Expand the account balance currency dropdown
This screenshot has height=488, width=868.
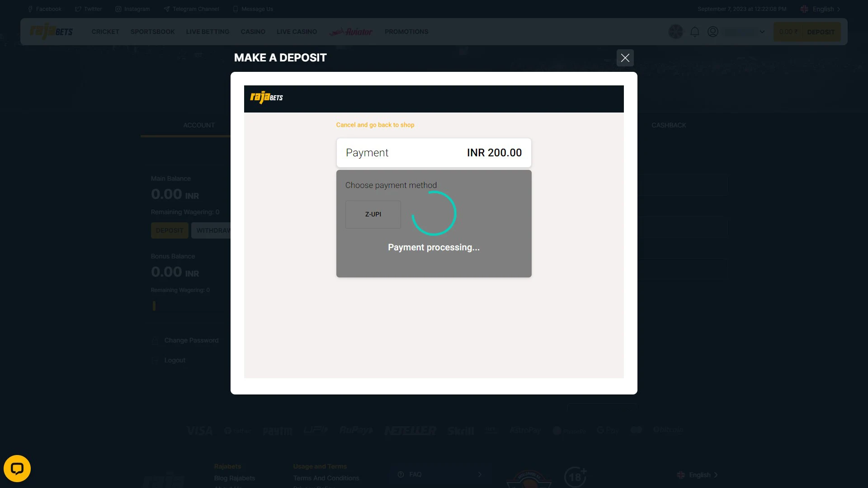(762, 32)
